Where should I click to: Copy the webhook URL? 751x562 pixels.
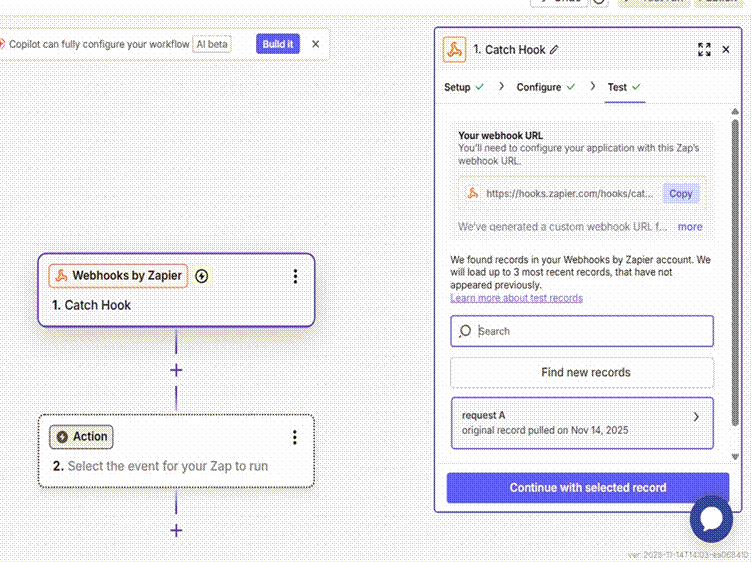click(x=681, y=194)
